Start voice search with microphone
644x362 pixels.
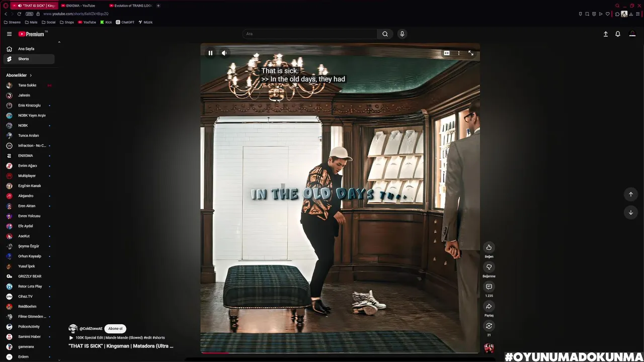tap(402, 34)
